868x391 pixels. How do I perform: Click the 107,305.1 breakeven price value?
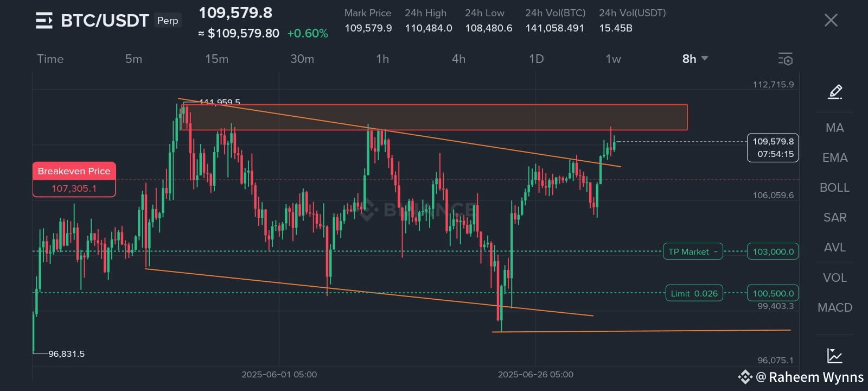pos(74,188)
